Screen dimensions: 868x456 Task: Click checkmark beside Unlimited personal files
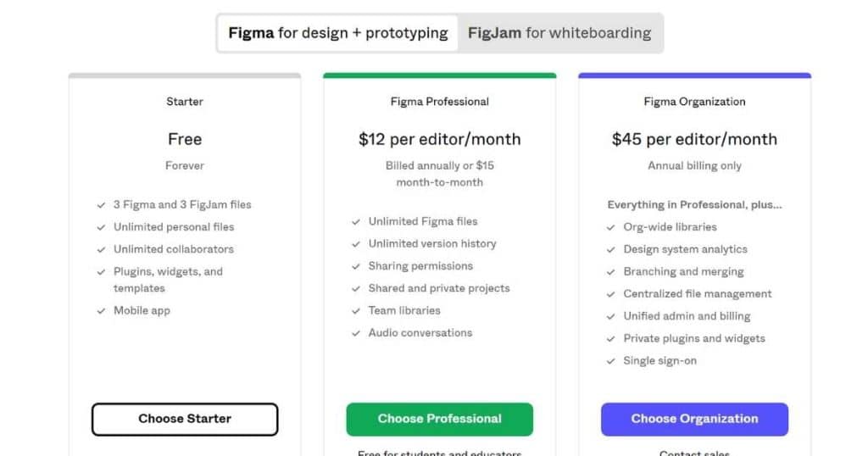101,227
